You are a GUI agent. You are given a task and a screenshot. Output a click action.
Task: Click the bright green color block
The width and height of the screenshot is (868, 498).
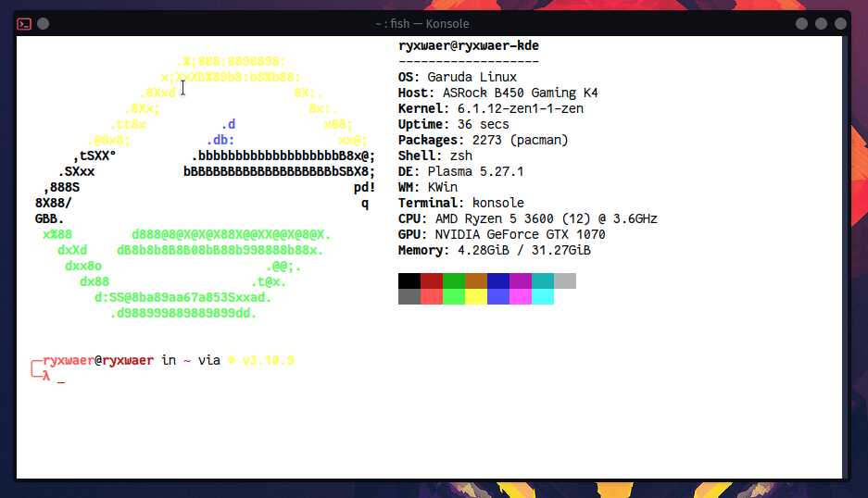454,296
